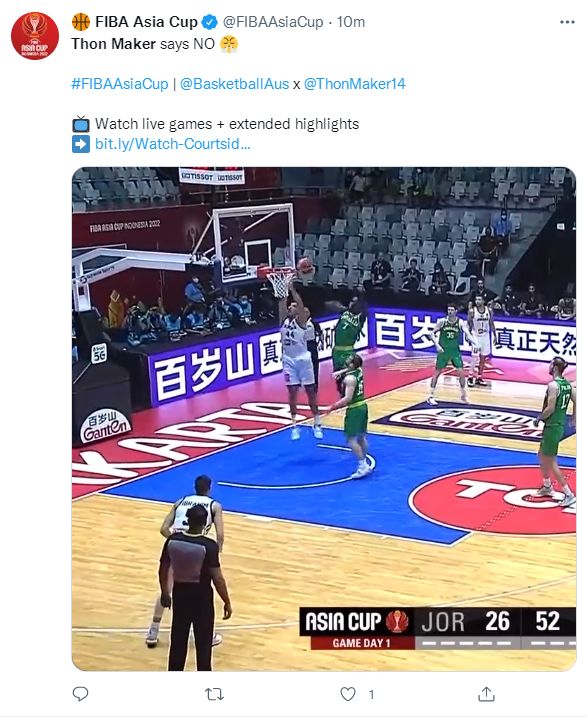
Task: Click the basketball emoji beside account name
Action: [x=81, y=22]
